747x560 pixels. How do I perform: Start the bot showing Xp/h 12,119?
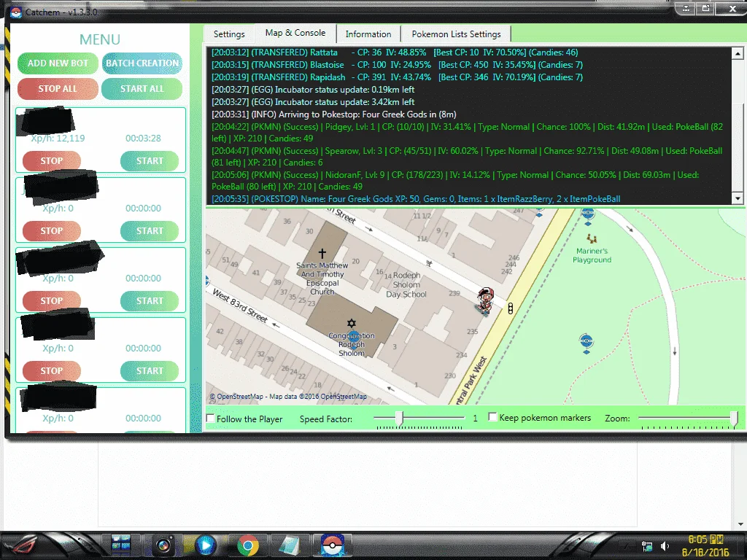click(x=150, y=161)
